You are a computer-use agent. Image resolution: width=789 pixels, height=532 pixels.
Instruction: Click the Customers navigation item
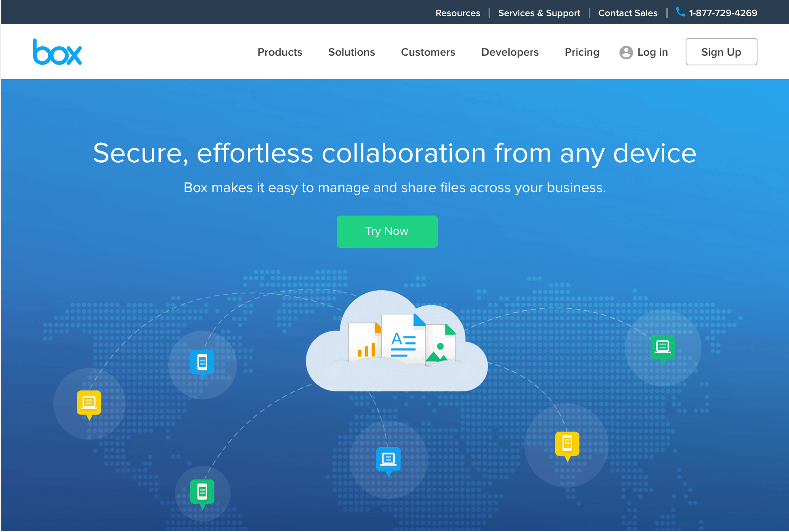(x=428, y=52)
